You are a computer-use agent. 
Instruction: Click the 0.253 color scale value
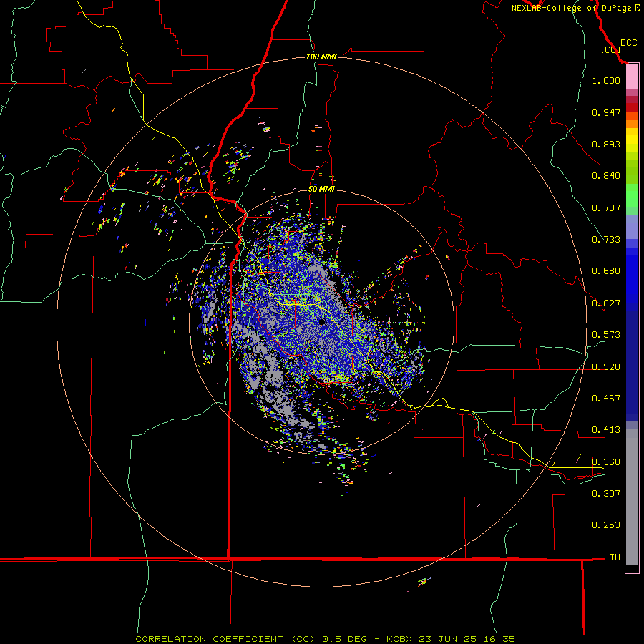[x=606, y=525]
